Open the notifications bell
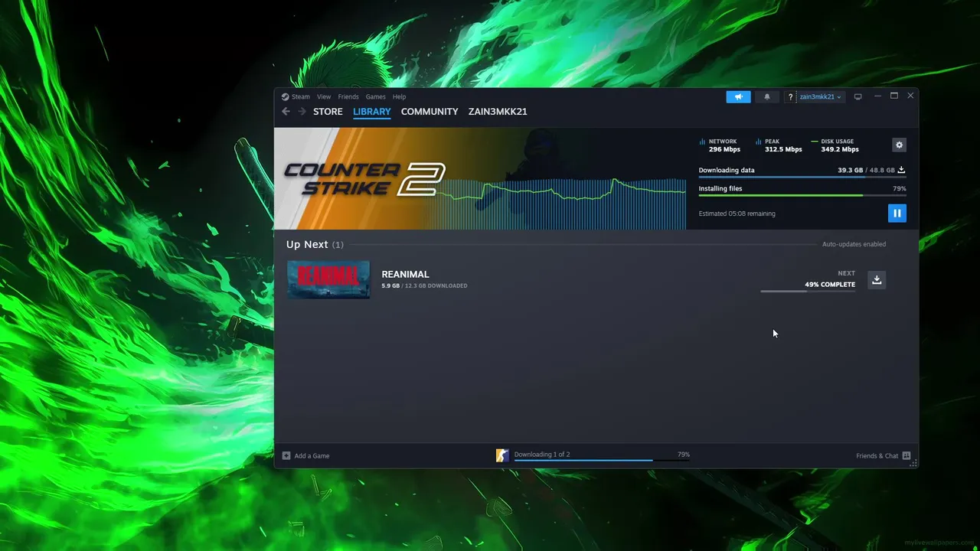 click(x=767, y=97)
